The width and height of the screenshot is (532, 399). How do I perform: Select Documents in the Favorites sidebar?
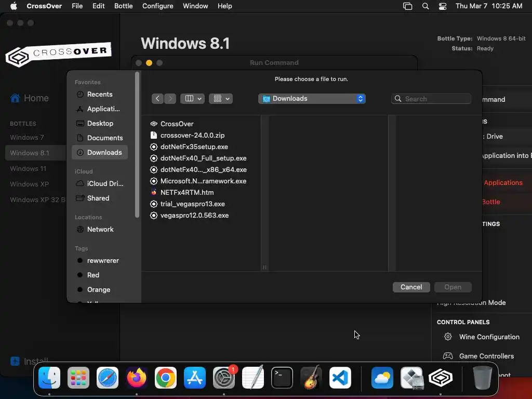[x=100, y=138]
